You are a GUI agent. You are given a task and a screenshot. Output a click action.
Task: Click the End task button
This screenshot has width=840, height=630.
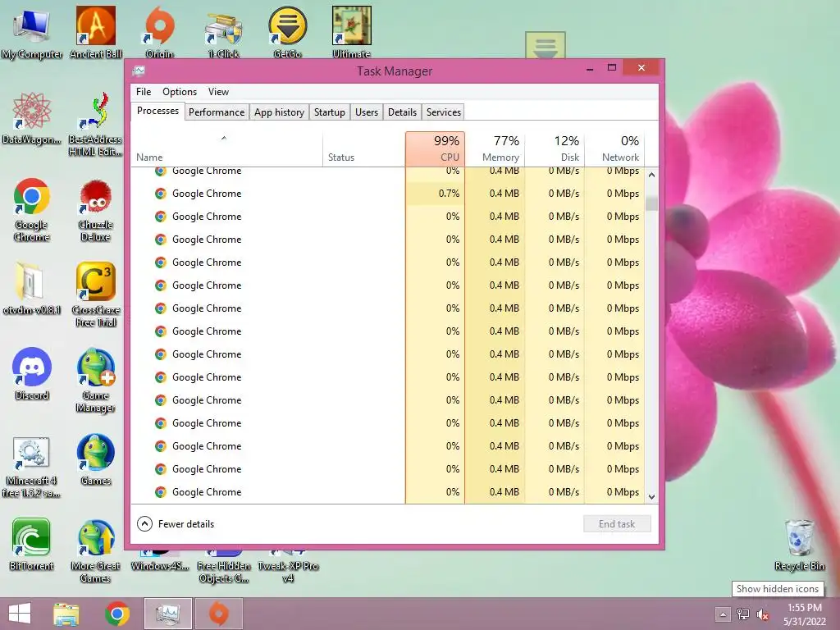point(617,524)
